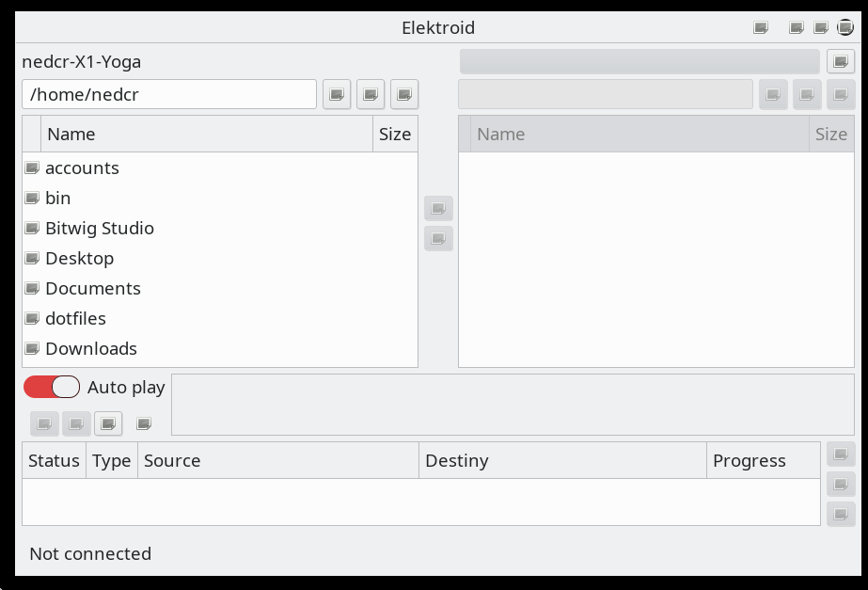Refresh the local directory listing
This screenshot has height=590, width=868.
click(404, 94)
